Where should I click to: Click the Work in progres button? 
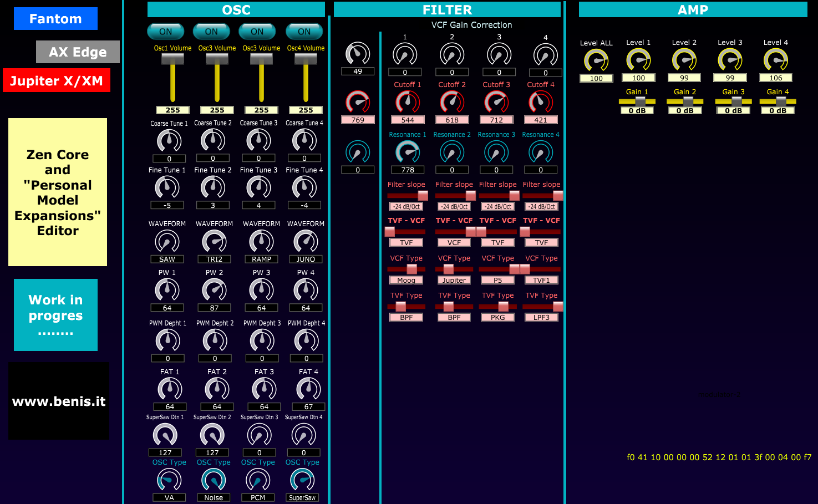[x=55, y=315]
